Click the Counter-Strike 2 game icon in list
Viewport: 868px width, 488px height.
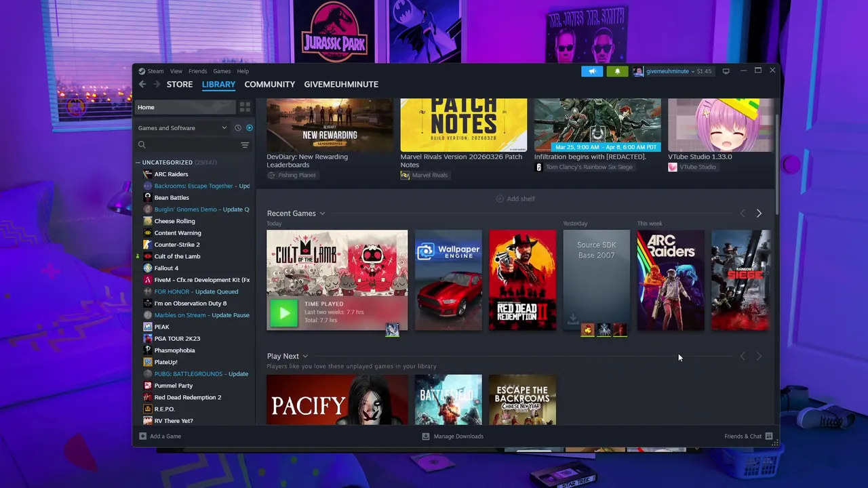click(148, 245)
